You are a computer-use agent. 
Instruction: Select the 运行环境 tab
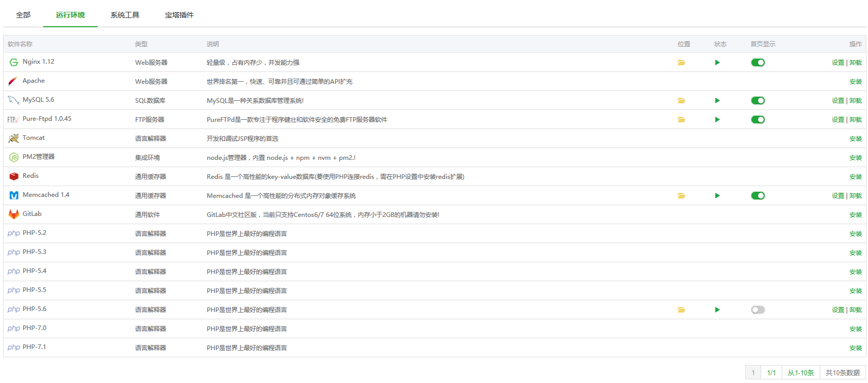pyautogui.click(x=70, y=15)
